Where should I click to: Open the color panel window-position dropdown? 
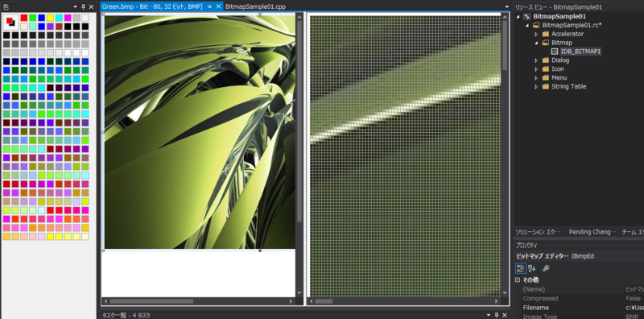[x=75, y=6]
